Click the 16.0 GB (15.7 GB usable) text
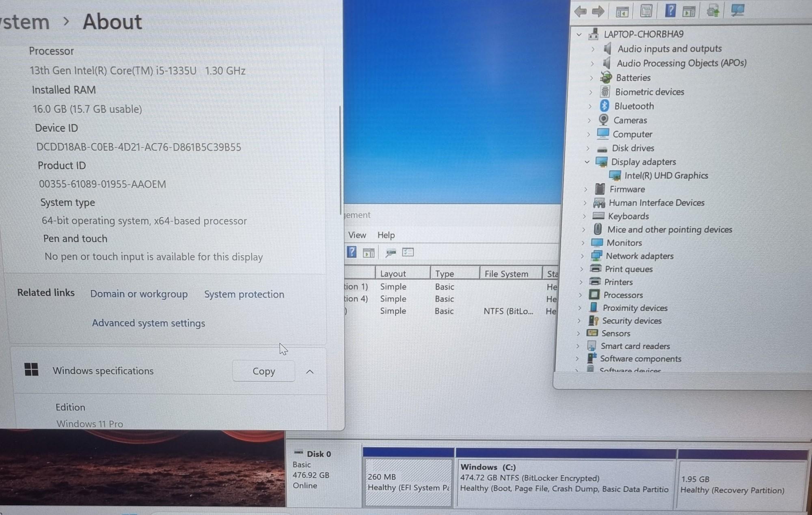This screenshot has height=515, width=812. 87,109
